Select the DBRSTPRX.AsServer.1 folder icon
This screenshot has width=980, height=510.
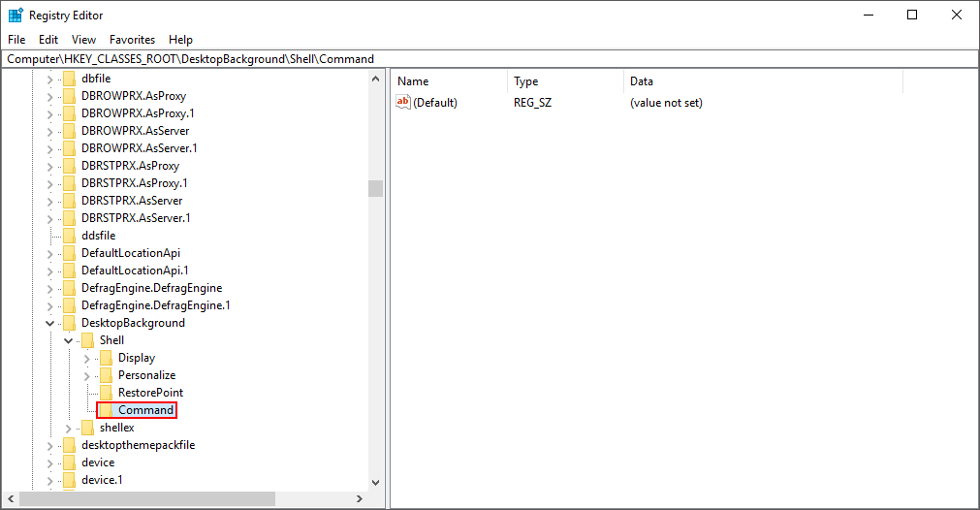click(70, 218)
